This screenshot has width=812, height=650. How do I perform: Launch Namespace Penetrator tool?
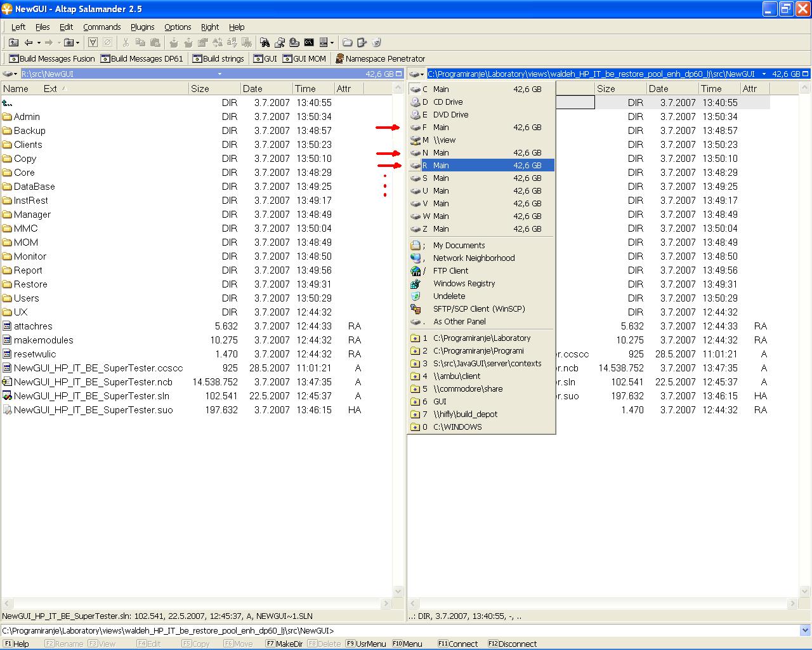click(x=380, y=58)
